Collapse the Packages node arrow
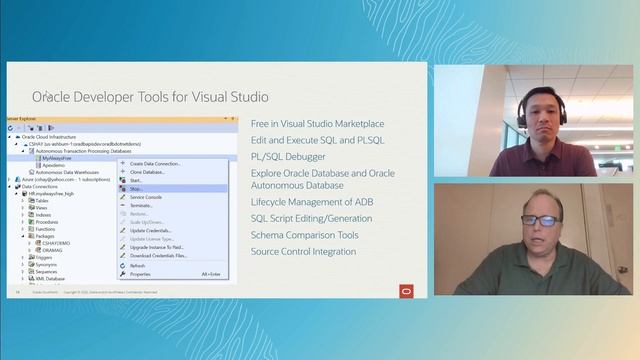 (x=23, y=236)
